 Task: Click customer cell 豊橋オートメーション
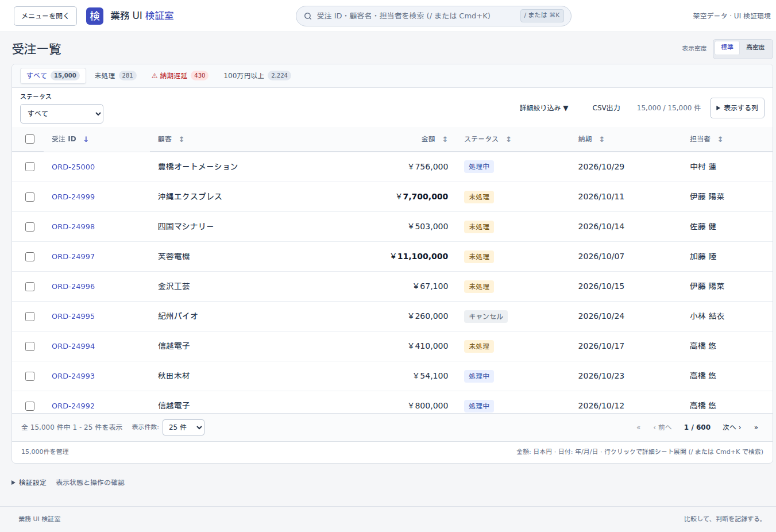click(198, 167)
